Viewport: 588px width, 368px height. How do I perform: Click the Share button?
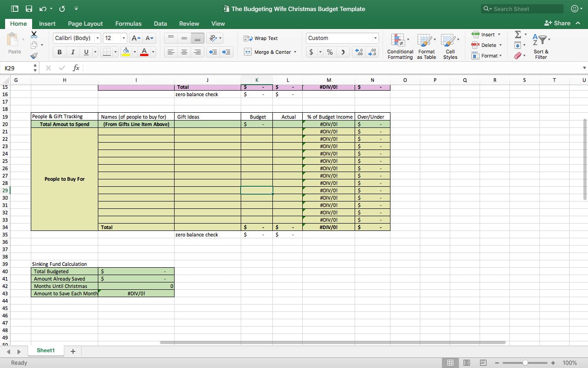click(x=557, y=23)
